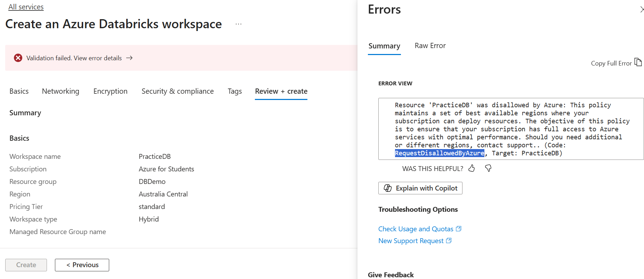644x279 pixels.
Task: Click the Validation failed. View error details banner
Action: pyautogui.click(x=181, y=58)
